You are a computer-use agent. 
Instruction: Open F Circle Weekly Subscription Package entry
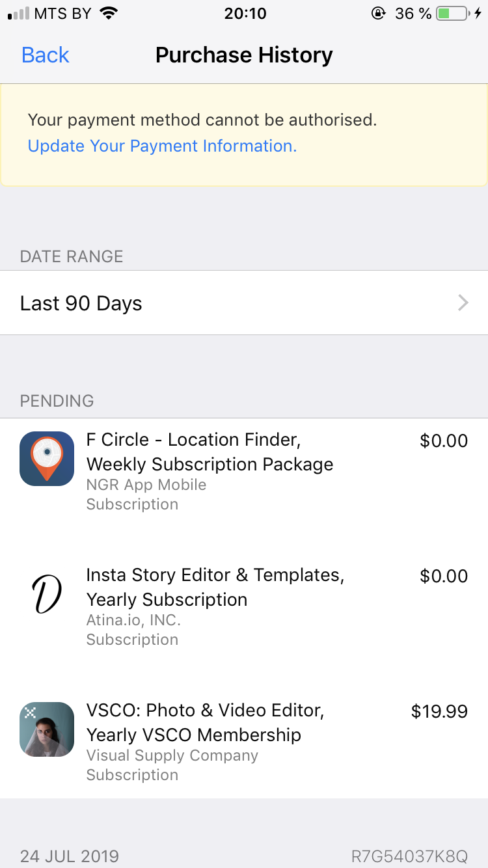click(210, 452)
